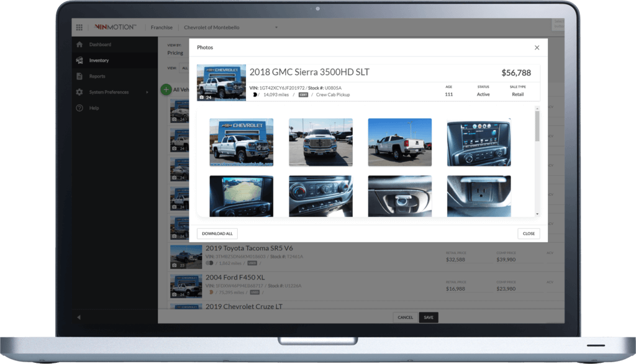Click the age value 111

click(x=448, y=94)
